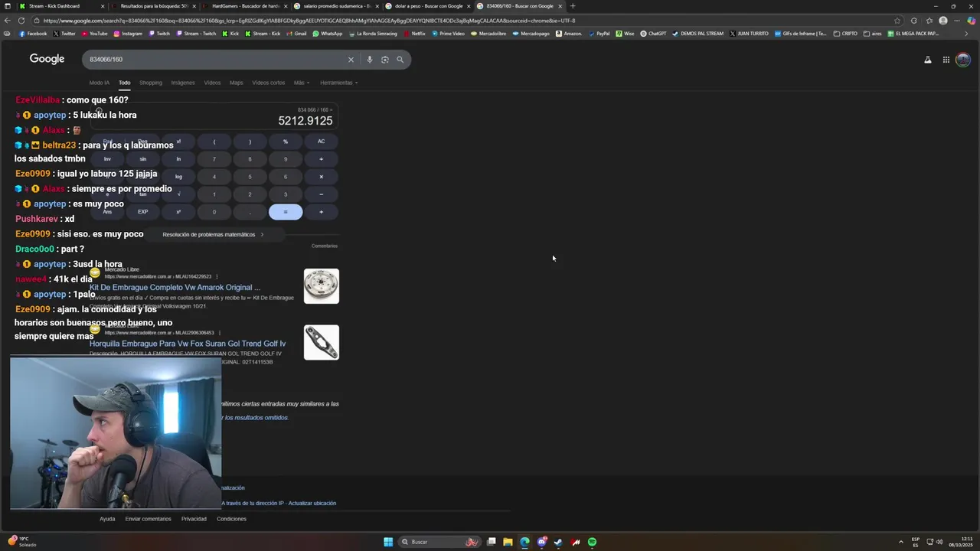Click calculator digit 9 button
The height and width of the screenshot is (551, 980).
pyautogui.click(x=286, y=158)
